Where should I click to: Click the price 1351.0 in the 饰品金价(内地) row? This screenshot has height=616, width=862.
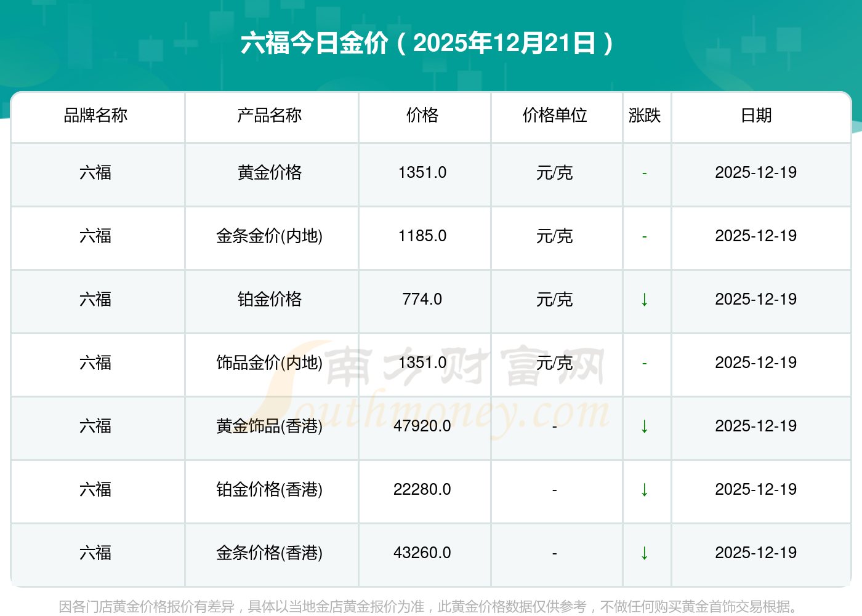422,363
